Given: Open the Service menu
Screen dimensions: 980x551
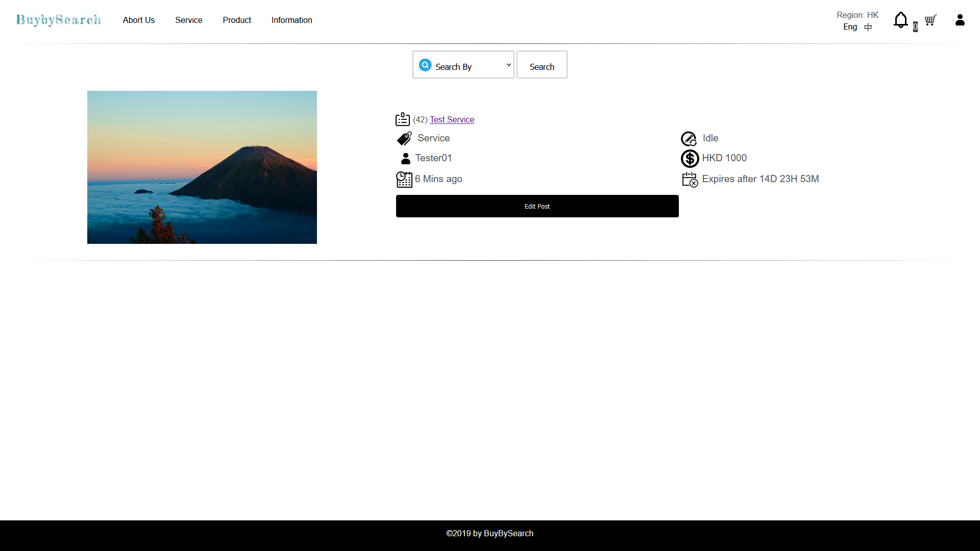Looking at the screenshot, I should [188, 20].
